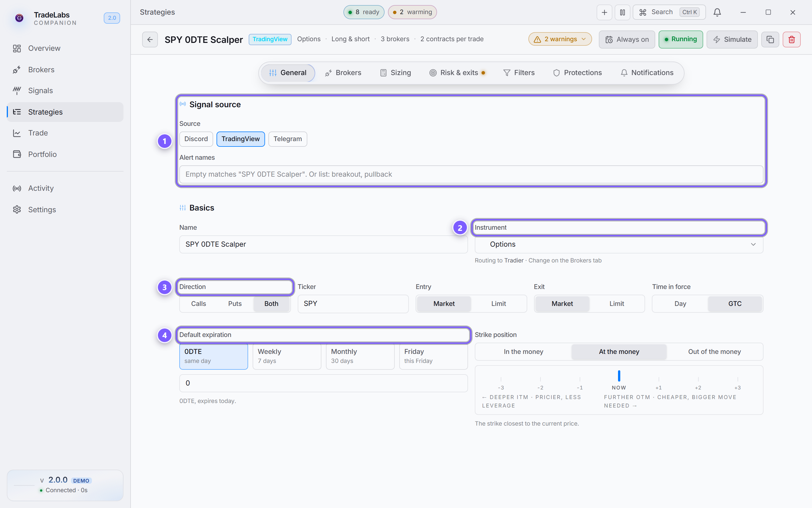Viewport: 812px width, 508px height.
Task: Select In the money strike position
Action: [524, 351]
